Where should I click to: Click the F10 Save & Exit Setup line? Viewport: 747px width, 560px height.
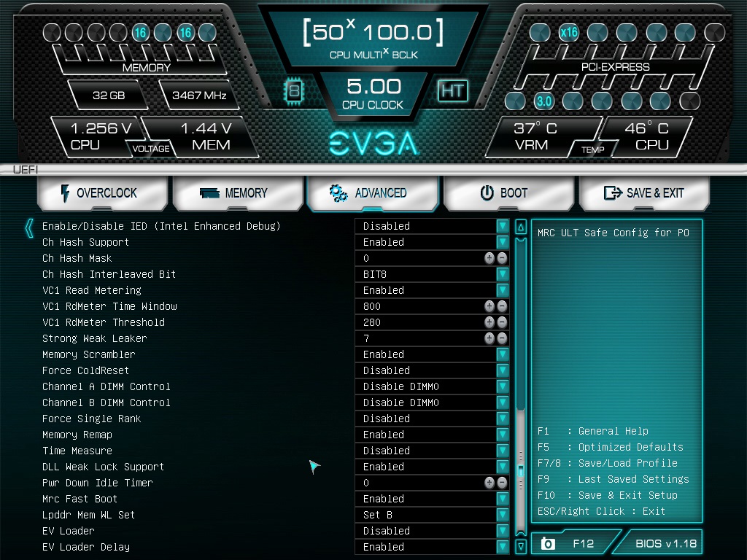(x=608, y=495)
